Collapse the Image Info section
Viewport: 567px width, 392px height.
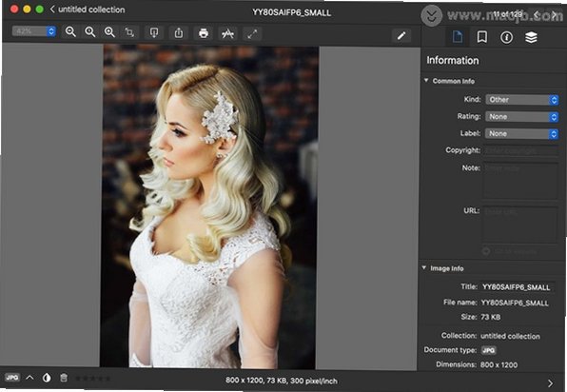(x=424, y=268)
